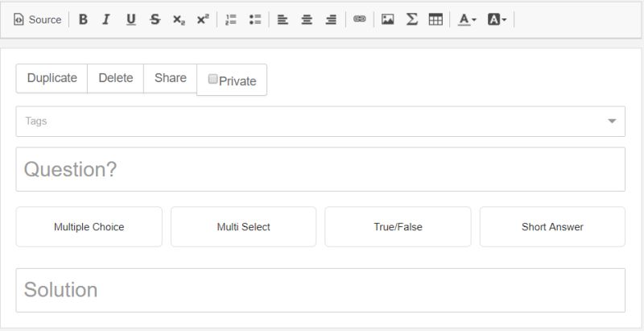Image resolution: width=644 pixels, height=331 pixels.
Task: Insert an image
Action: click(x=387, y=19)
